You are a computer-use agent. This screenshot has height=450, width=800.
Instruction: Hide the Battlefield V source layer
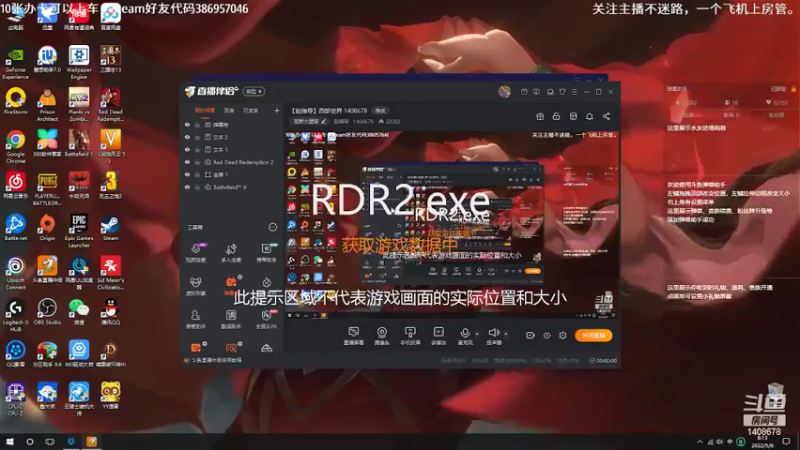[x=187, y=187]
